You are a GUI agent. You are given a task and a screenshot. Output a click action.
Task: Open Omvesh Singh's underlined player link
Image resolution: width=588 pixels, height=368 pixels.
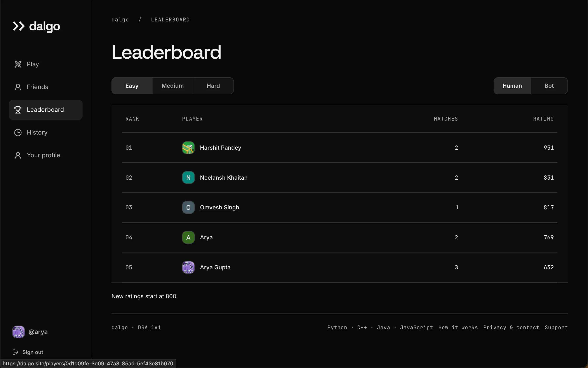(220, 207)
